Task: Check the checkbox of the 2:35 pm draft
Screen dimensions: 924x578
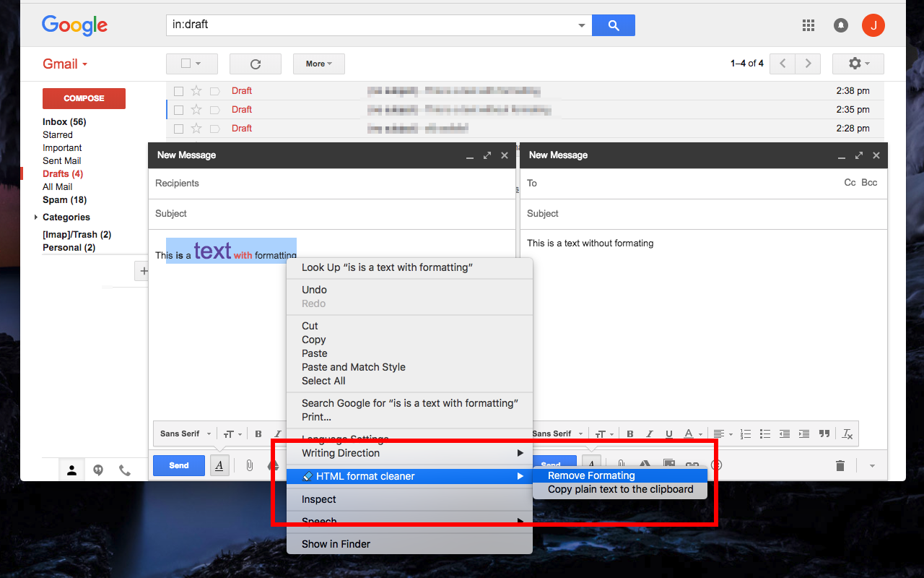Action: click(178, 109)
